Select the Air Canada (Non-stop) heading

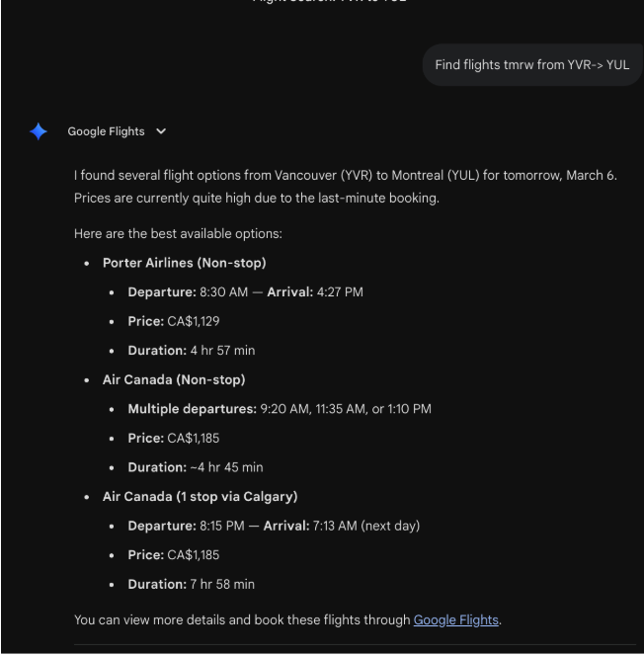coord(174,379)
